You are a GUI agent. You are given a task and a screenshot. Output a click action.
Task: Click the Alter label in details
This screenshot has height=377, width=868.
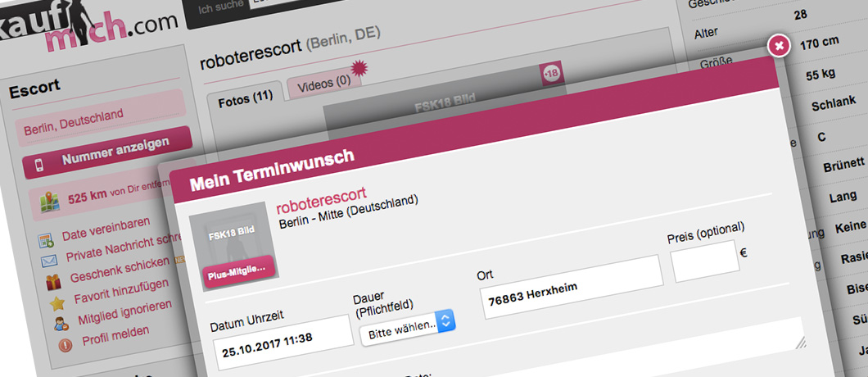coord(705,33)
